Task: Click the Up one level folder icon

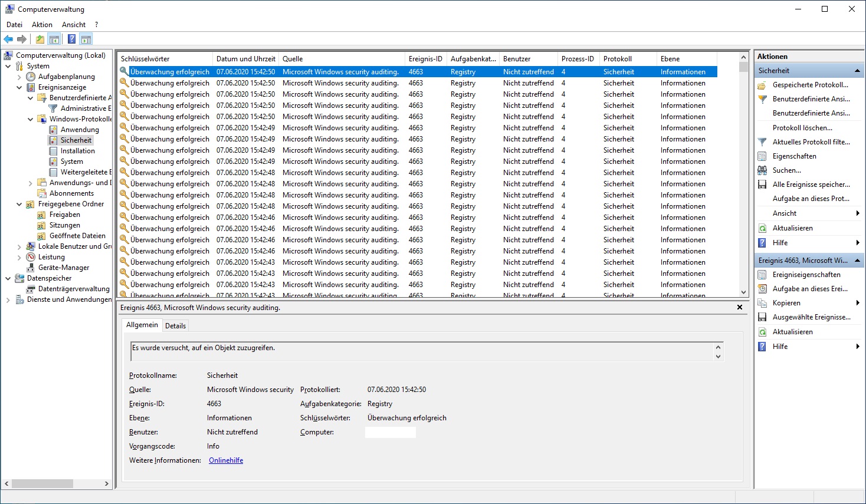Action: tap(40, 39)
